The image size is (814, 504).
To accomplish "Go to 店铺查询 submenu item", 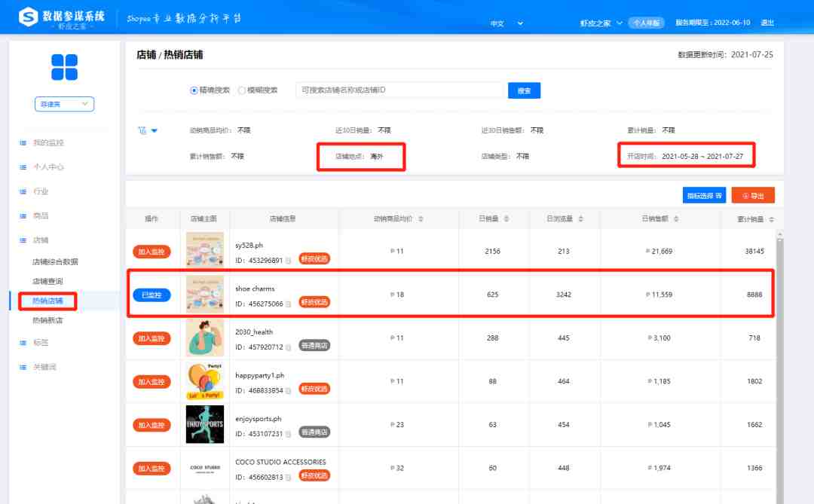I will [x=47, y=281].
